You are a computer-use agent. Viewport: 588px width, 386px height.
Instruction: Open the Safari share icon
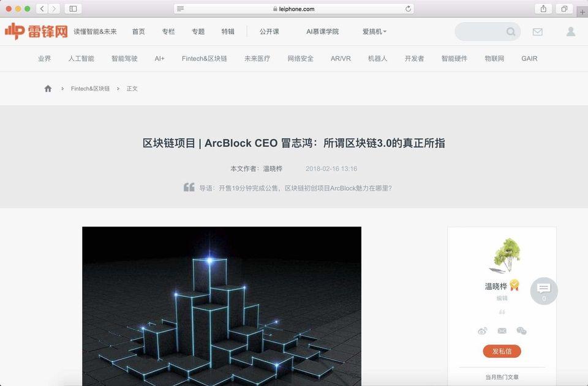click(x=543, y=9)
